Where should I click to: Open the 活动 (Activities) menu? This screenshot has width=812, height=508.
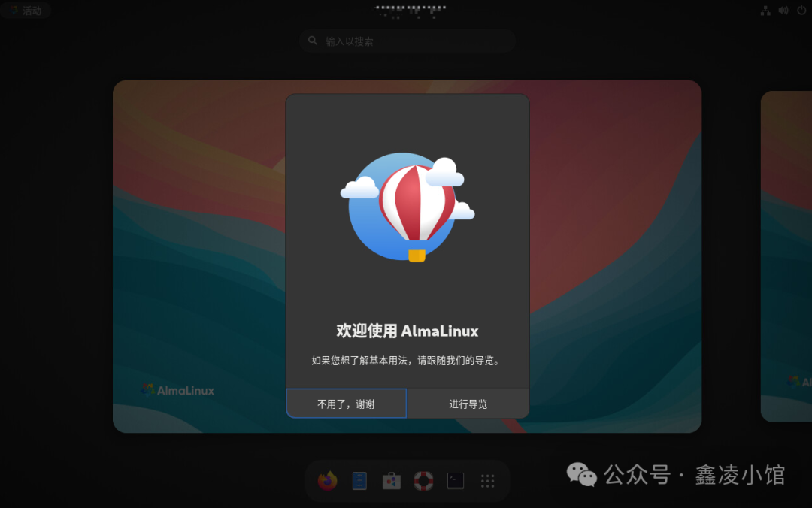pos(26,10)
